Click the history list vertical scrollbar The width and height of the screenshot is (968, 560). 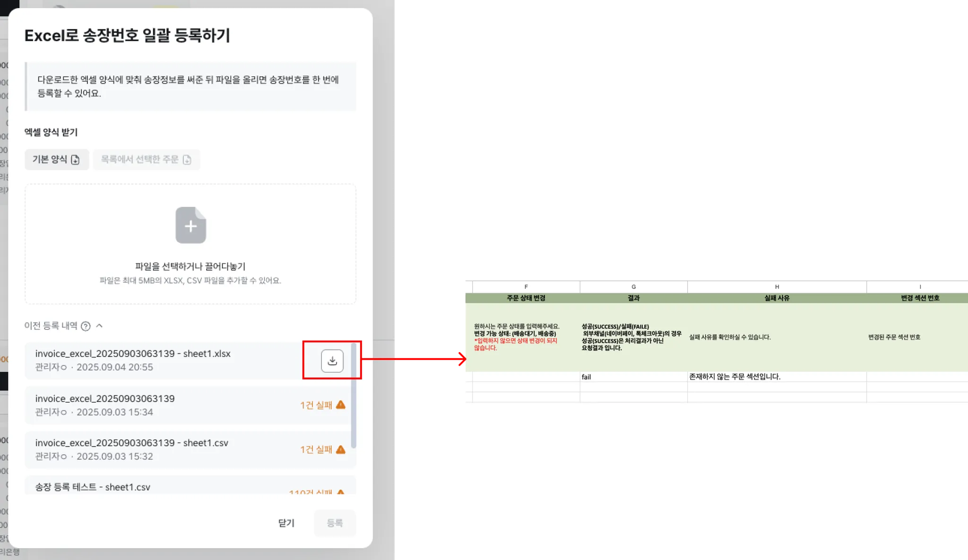click(354, 397)
